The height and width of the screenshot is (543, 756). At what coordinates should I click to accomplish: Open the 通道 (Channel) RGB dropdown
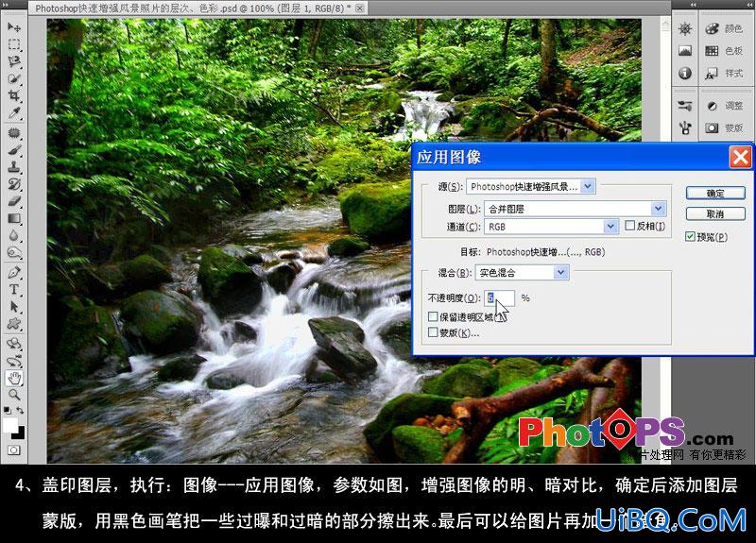551,227
